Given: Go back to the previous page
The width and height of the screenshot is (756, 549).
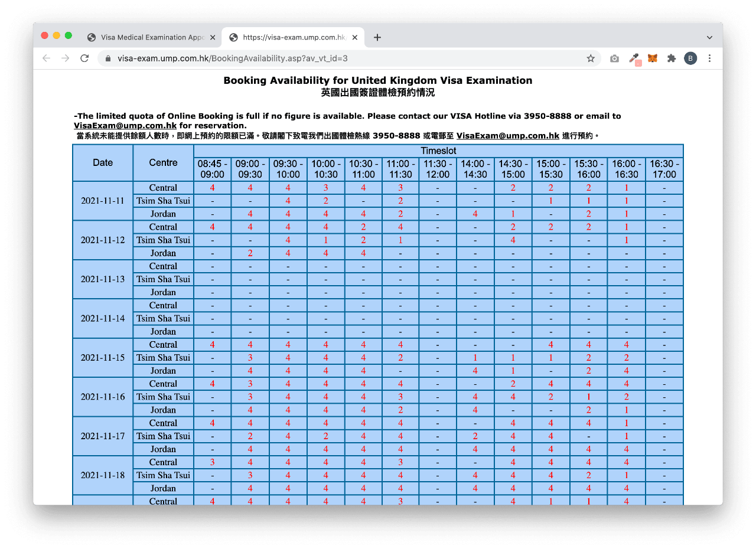Looking at the screenshot, I should (x=46, y=58).
